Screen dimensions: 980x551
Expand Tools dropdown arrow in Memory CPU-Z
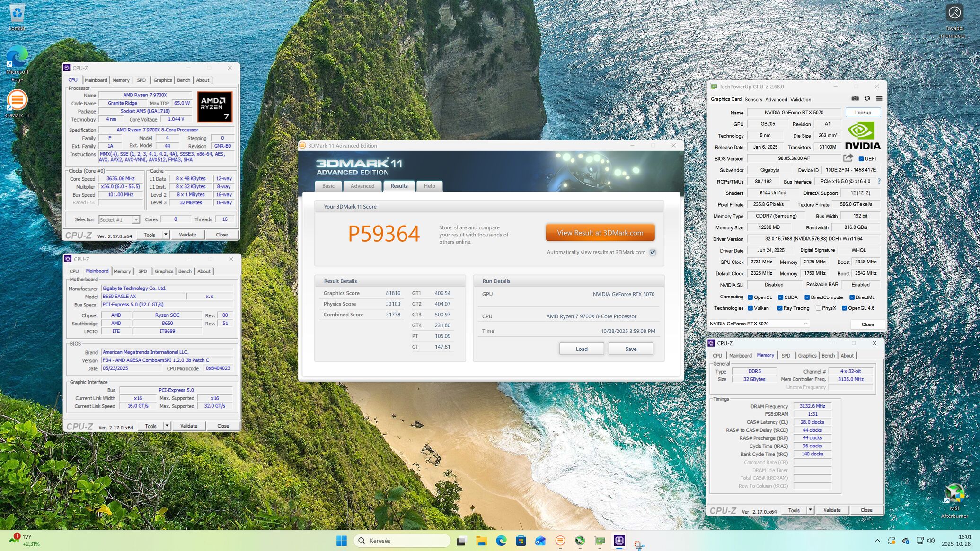(x=810, y=510)
